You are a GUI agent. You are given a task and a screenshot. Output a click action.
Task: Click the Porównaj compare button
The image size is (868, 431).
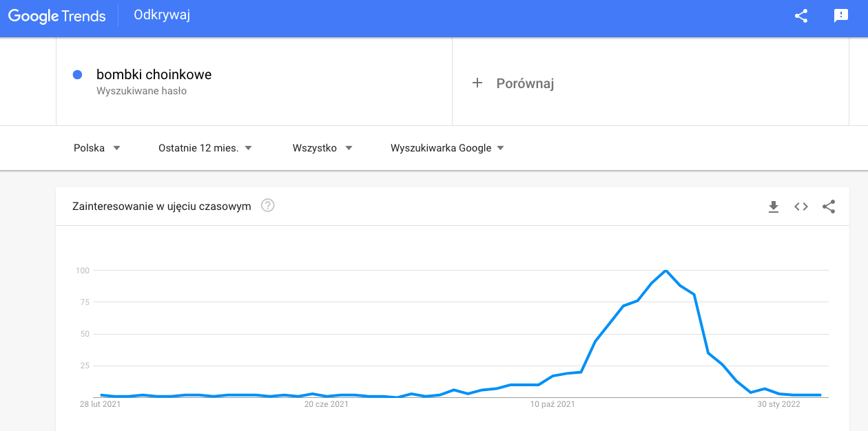(525, 84)
